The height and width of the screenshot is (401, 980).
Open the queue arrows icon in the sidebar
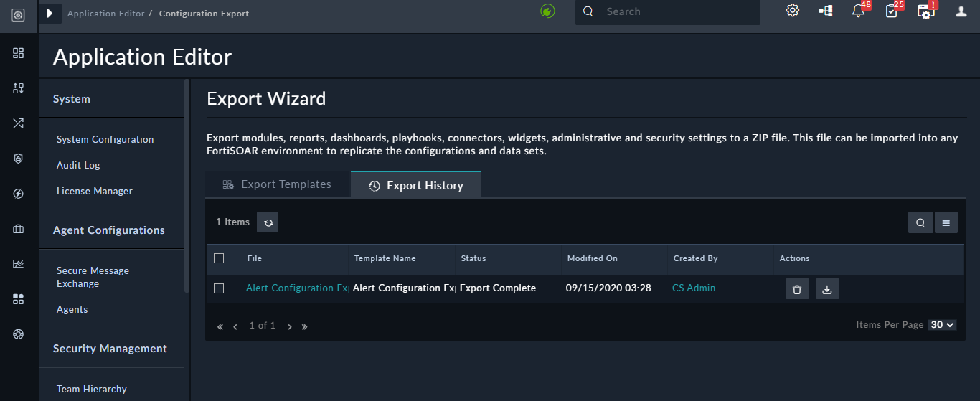tap(19, 88)
